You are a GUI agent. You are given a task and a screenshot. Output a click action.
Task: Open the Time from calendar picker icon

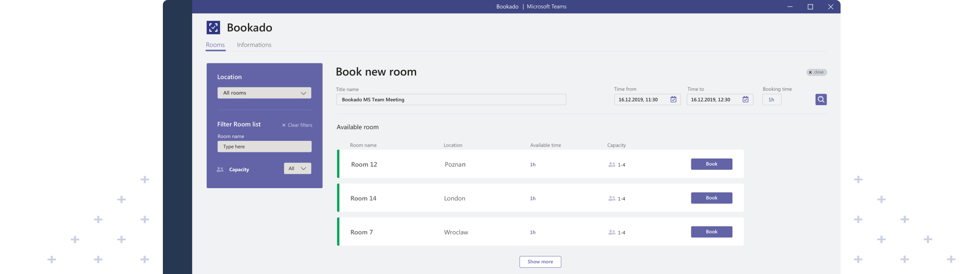673,99
